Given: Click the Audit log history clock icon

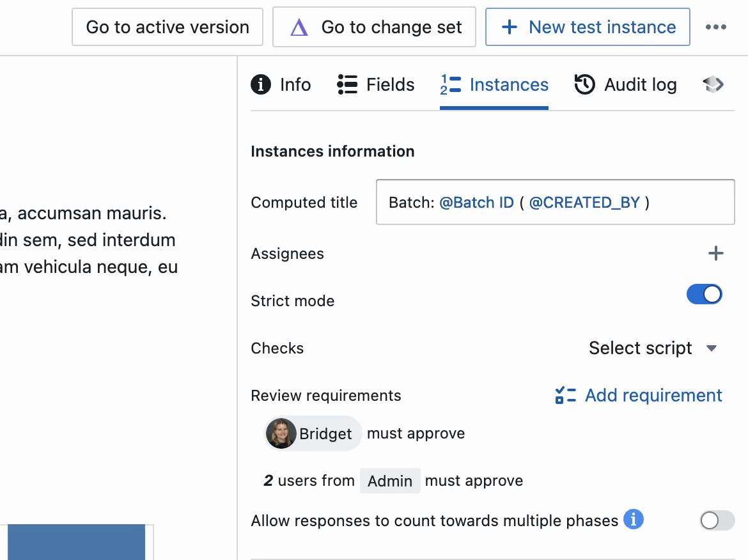Looking at the screenshot, I should click(585, 84).
